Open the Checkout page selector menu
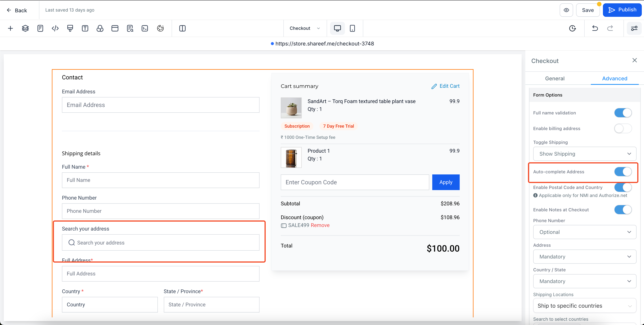Image resolution: width=644 pixels, height=325 pixels. (x=304, y=29)
